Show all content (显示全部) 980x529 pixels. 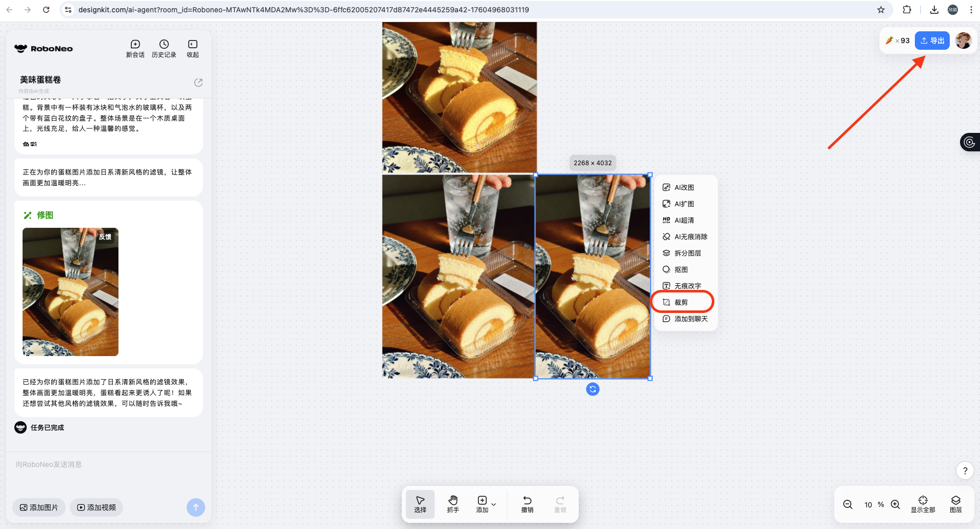[x=923, y=504]
